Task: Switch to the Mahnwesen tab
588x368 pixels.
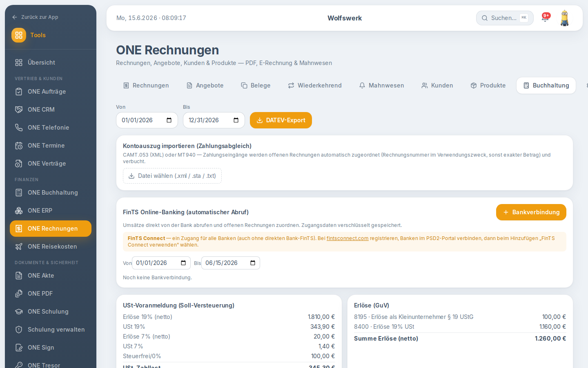Action: click(x=381, y=85)
